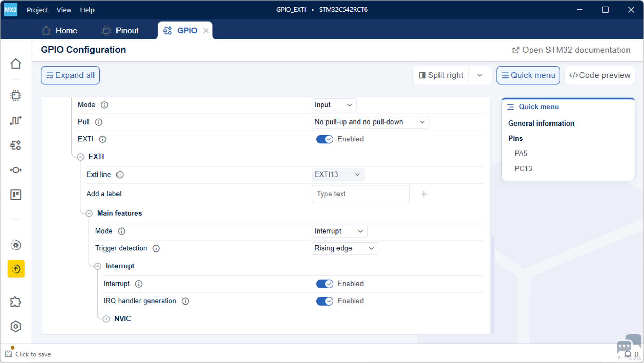
Task: Click the Code preview button
Action: pos(600,75)
